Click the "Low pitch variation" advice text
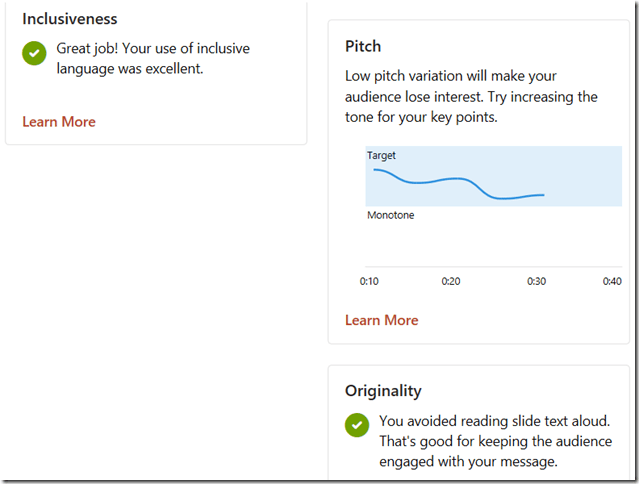 click(x=471, y=96)
